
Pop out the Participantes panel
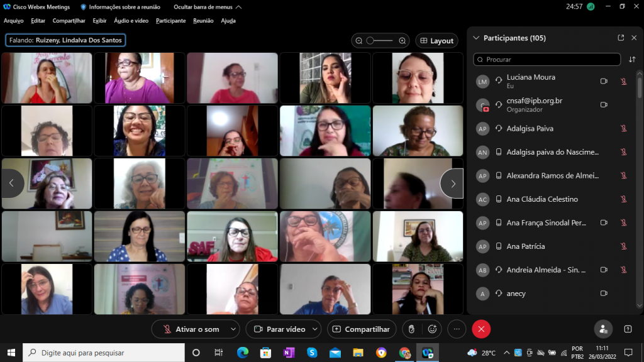[x=621, y=38]
